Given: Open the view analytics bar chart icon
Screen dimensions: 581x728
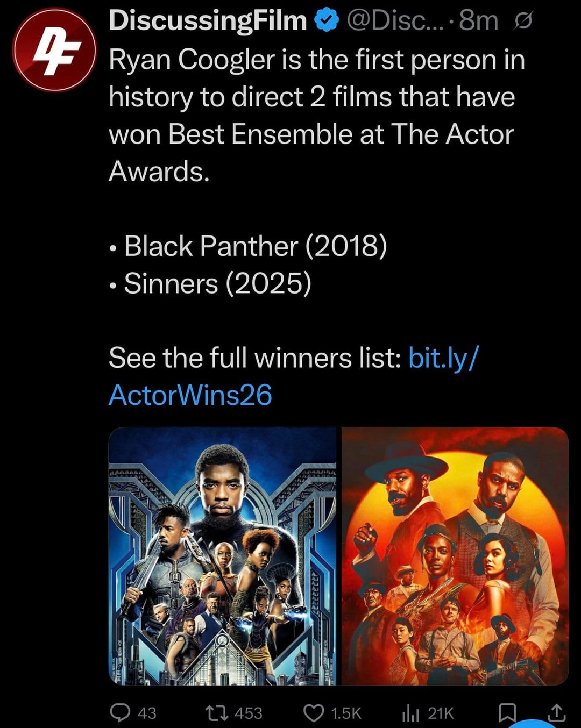Looking at the screenshot, I should (410, 713).
